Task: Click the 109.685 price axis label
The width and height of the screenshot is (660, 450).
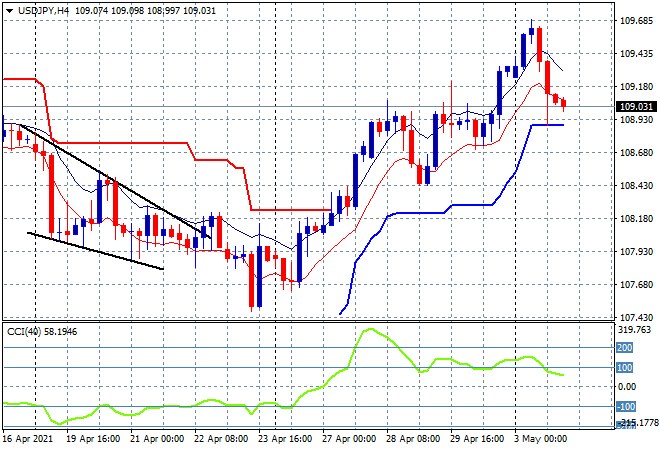Action: pos(636,21)
